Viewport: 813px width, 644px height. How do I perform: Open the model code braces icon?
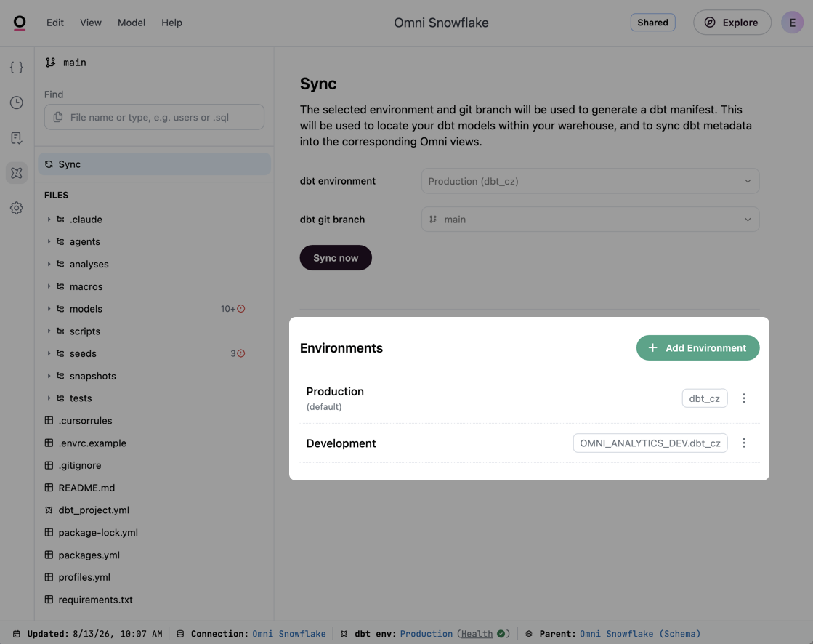point(17,67)
